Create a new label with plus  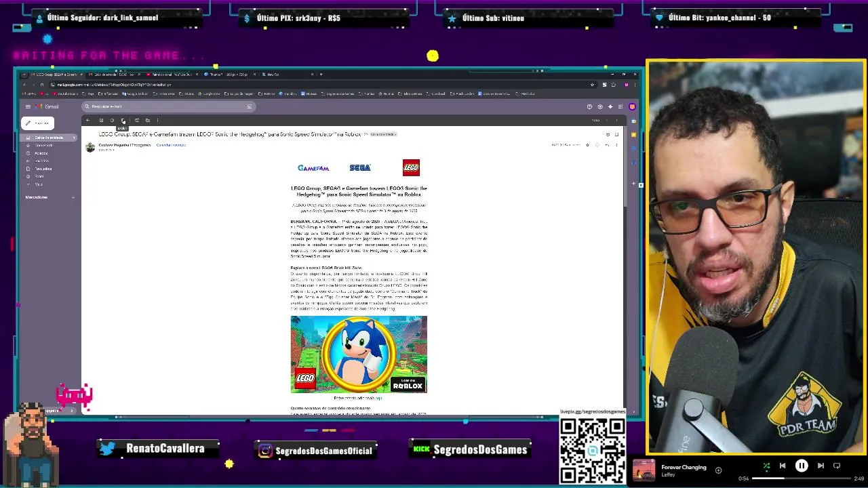[x=73, y=197]
